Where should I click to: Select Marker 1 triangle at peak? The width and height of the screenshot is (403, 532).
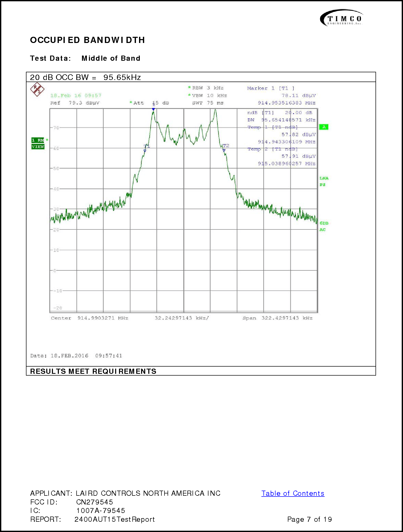(153, 109)
